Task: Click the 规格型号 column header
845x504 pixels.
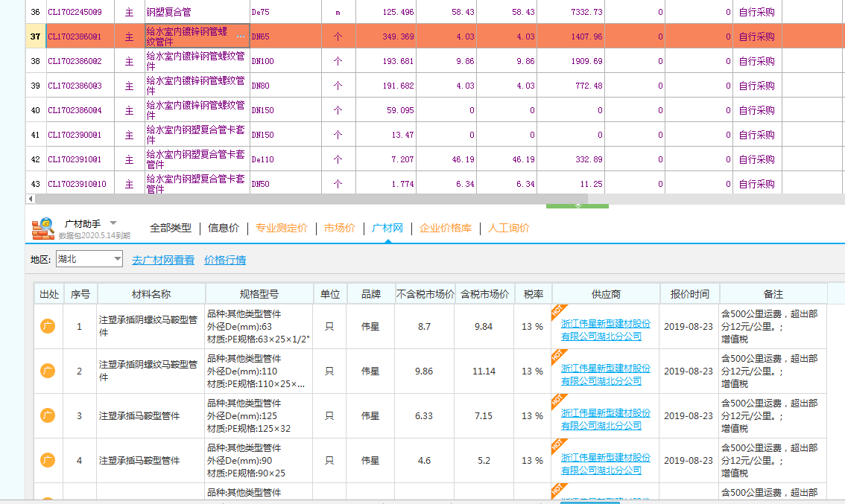Action: pos(259,294)
